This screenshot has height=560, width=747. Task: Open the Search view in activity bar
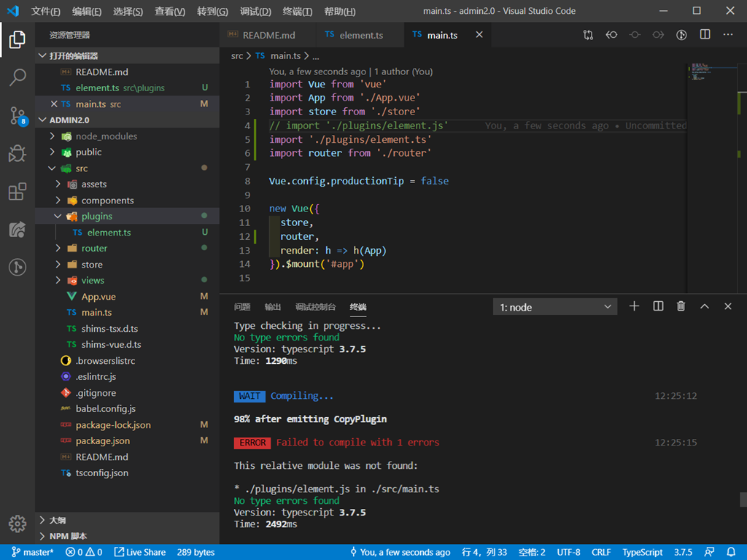coord(18,77)
